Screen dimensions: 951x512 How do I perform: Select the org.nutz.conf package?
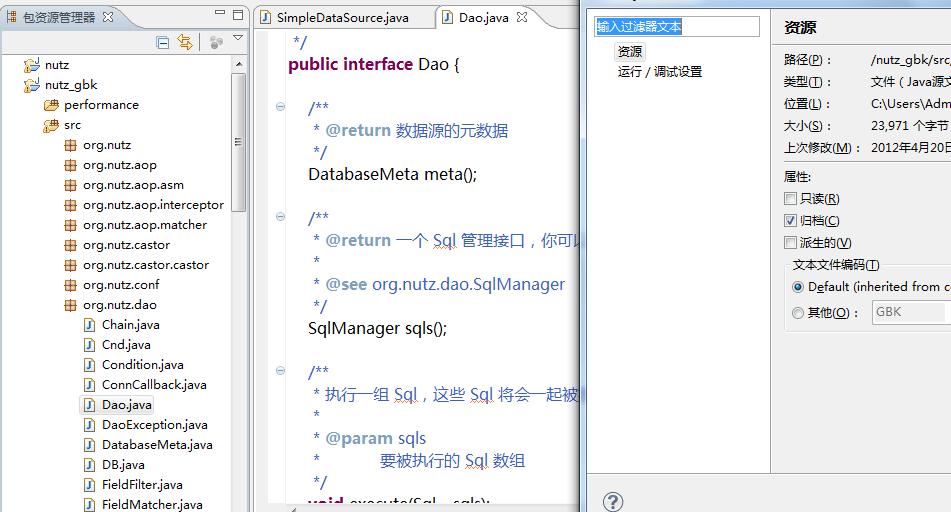click(121, 285)
